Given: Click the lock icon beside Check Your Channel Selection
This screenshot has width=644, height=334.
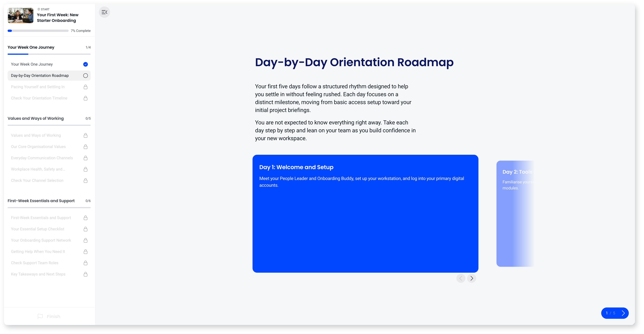Looking at the screenshot, I should point(86,180).
